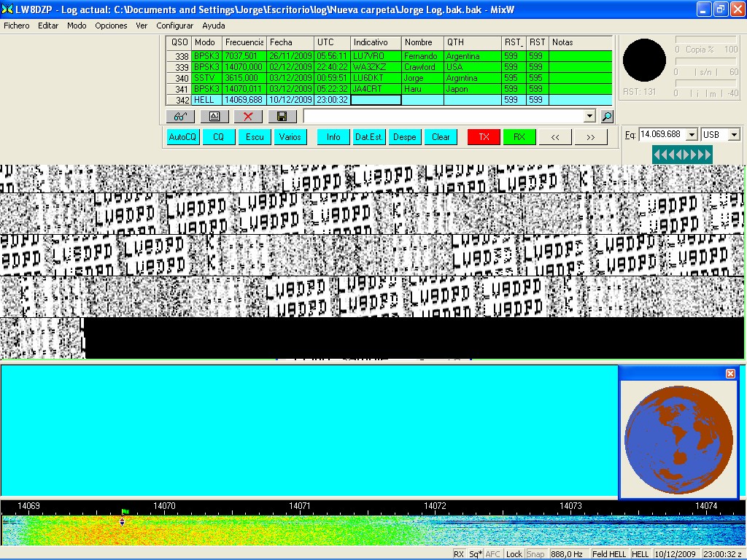Toggle Sq* squelch in status bar
747x560 pixels.
click(x=476, y=554)
